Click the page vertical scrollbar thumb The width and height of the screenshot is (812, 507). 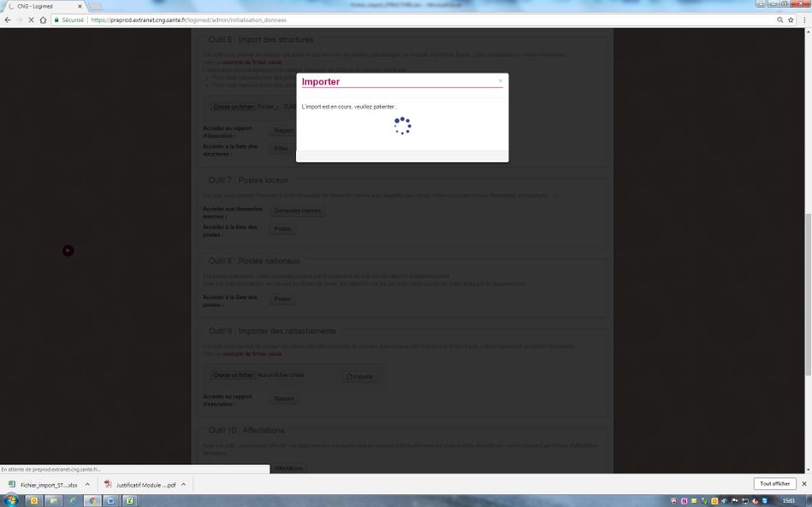click(x=808, y=295)
